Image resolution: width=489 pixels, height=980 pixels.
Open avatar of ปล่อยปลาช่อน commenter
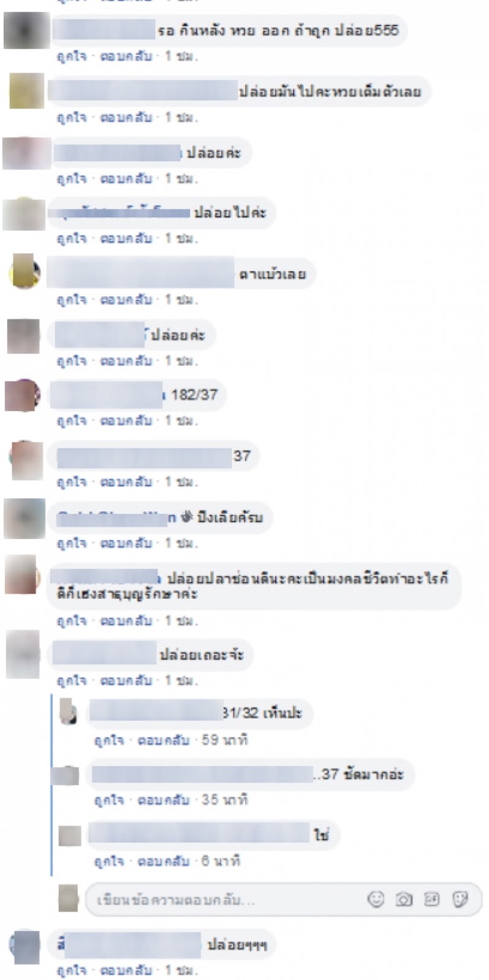pyautogui.click(x=23, y=575)
